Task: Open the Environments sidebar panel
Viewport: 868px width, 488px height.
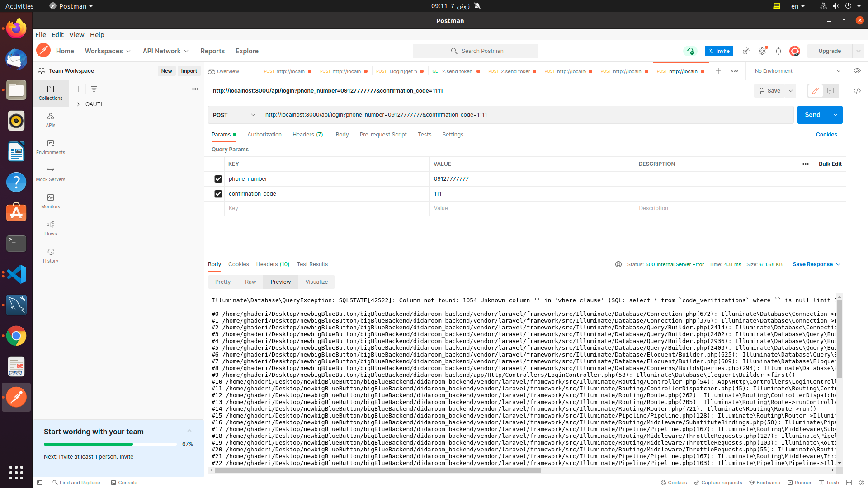Action: tap(51, 147)
